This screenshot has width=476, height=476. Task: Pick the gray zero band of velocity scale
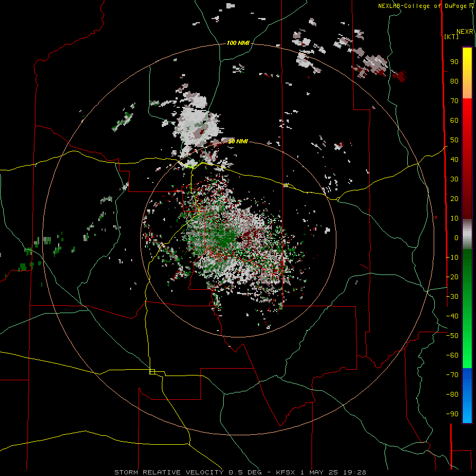467,234
